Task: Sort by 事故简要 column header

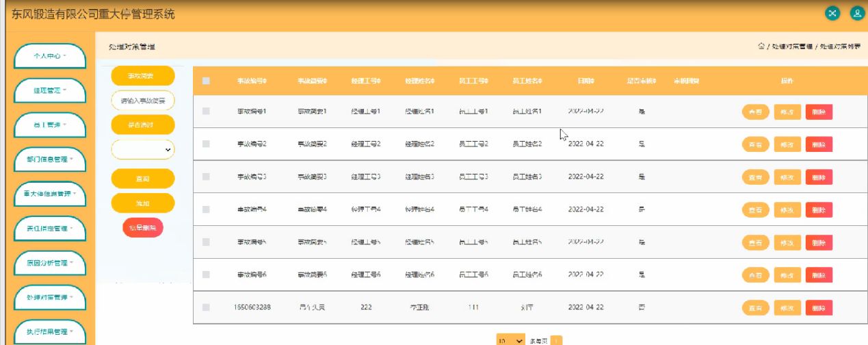Action: click(313, 81)
